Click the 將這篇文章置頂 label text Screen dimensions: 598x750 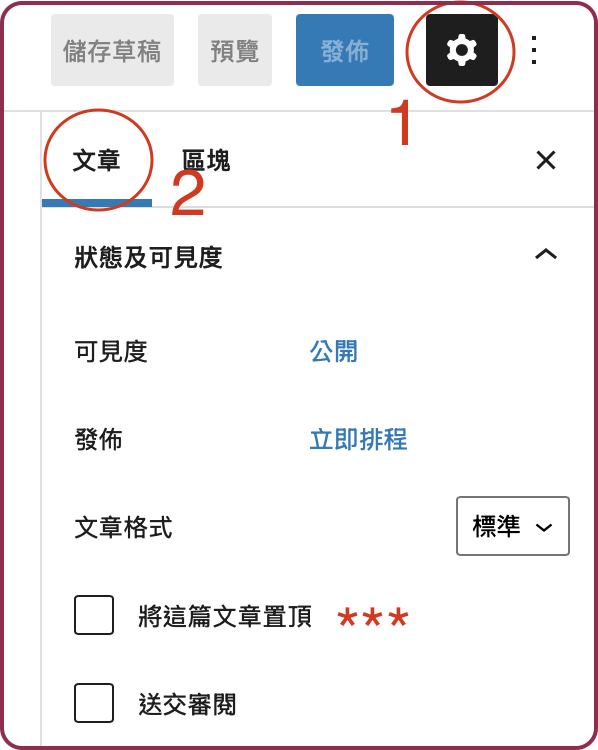pos(225,616)
